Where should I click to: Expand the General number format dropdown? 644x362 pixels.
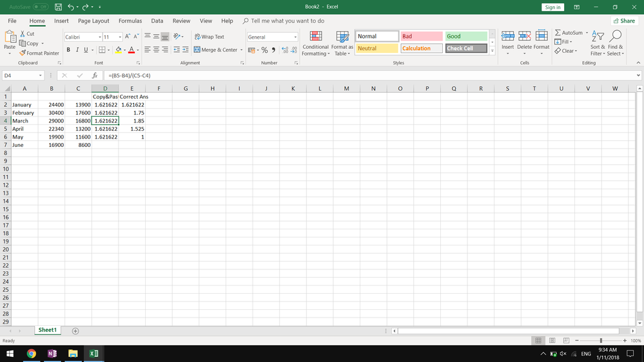pos(295,37)
